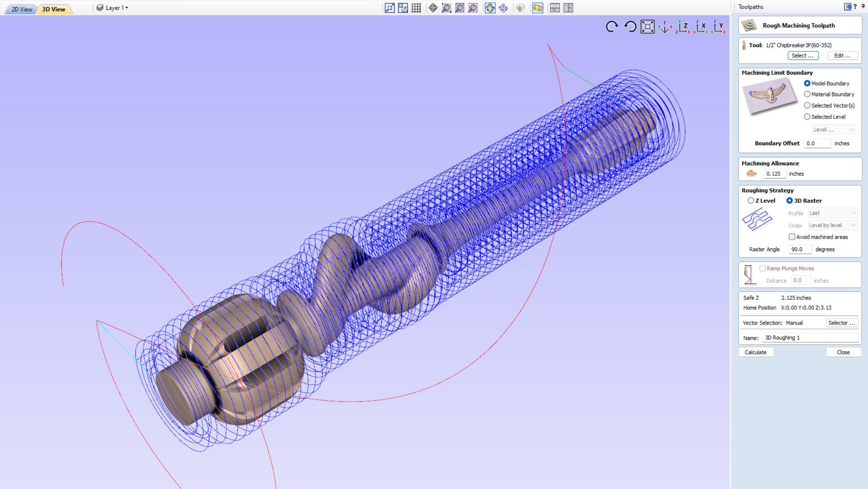Tile the views vertically icon
The image size is (868, 489).
coord(568,8)
